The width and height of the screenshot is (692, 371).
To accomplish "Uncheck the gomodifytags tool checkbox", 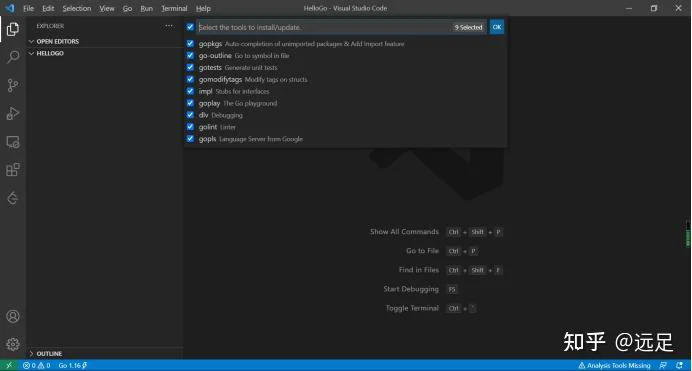I will pos(190,79).
